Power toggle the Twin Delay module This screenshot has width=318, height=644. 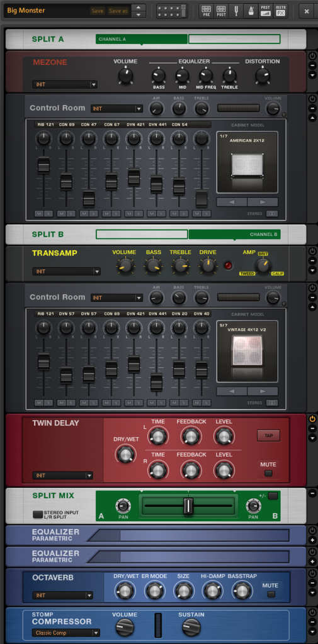point(312,419)
